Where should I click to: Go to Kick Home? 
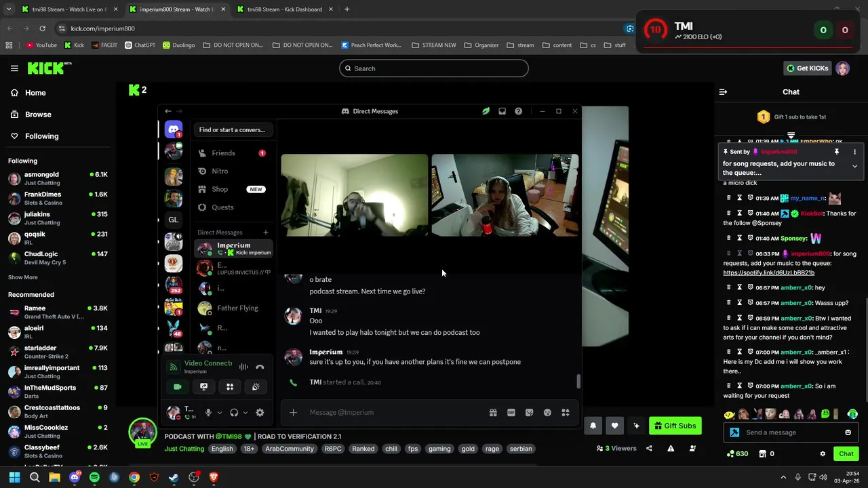[x=28, y=93]
